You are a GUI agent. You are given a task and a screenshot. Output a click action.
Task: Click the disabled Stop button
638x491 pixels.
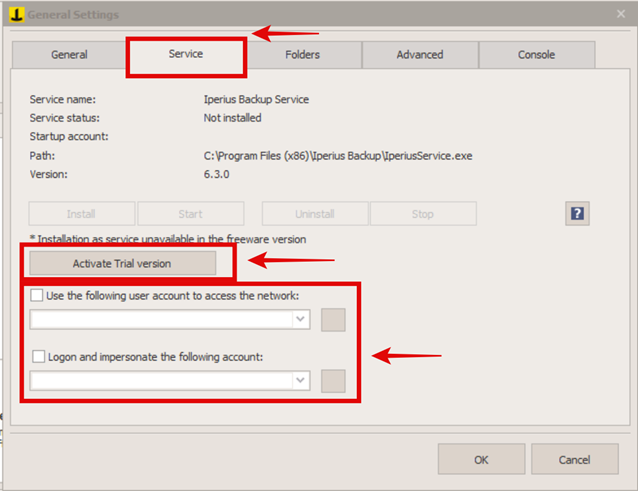(423, 214)
